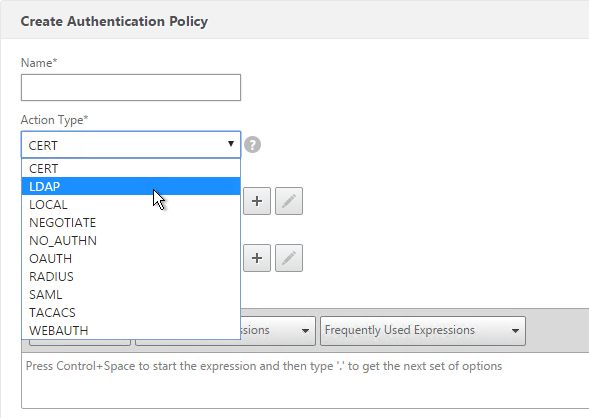Click the lower pencil edit button
589x418 pixels.
289,258
